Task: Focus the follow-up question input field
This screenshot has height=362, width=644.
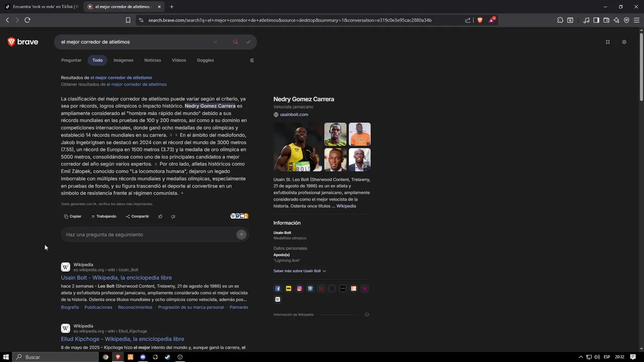Action: [155, 235]
